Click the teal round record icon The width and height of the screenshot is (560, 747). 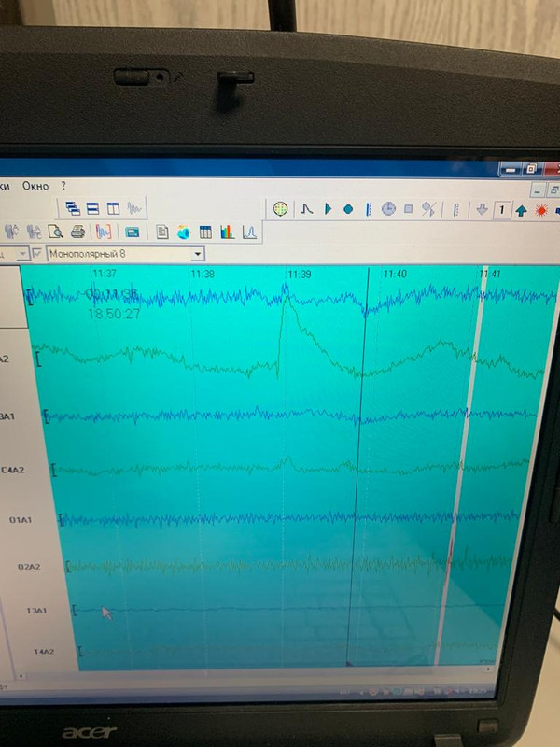tap(348, 209)
